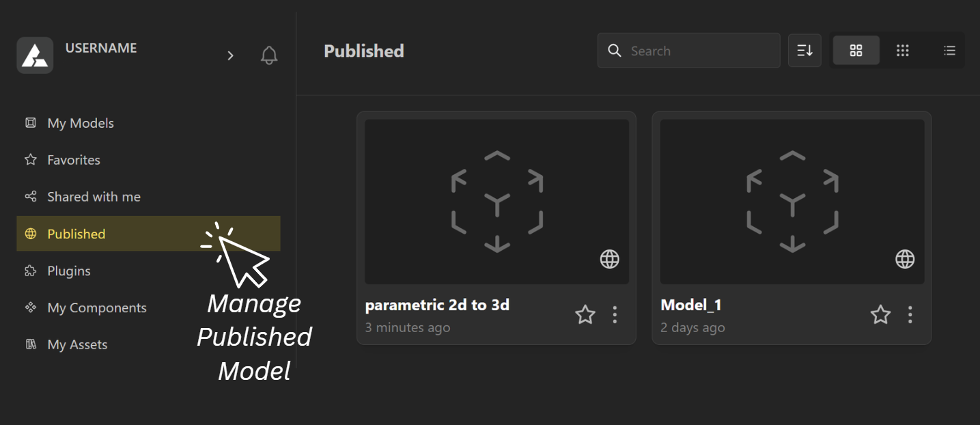The image size is (980, 425).
Task: Switch to small grid view
Action: [x=903, y=51]
